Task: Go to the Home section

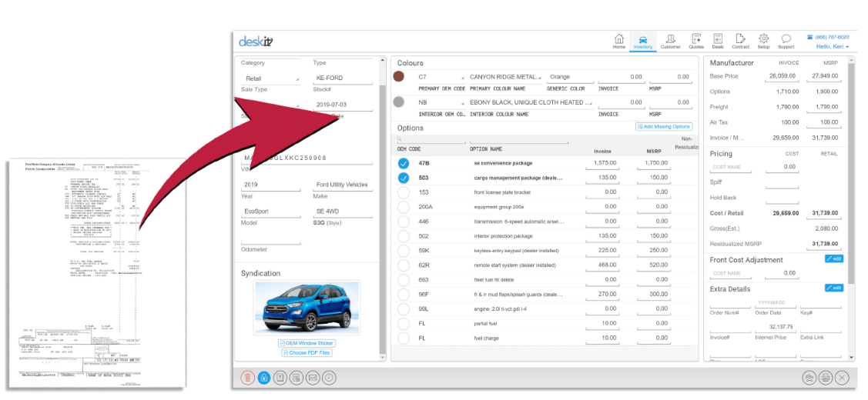Action: pos(619,42)
